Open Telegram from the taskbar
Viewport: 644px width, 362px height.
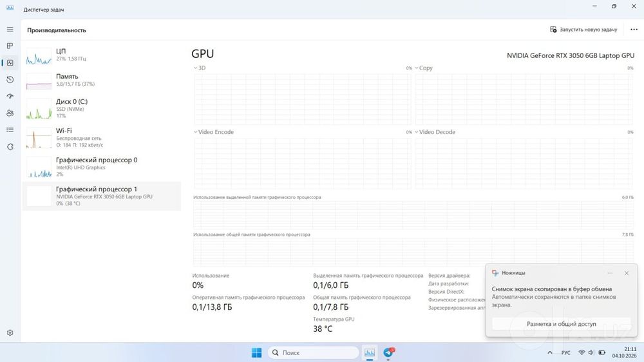point(388,352)
